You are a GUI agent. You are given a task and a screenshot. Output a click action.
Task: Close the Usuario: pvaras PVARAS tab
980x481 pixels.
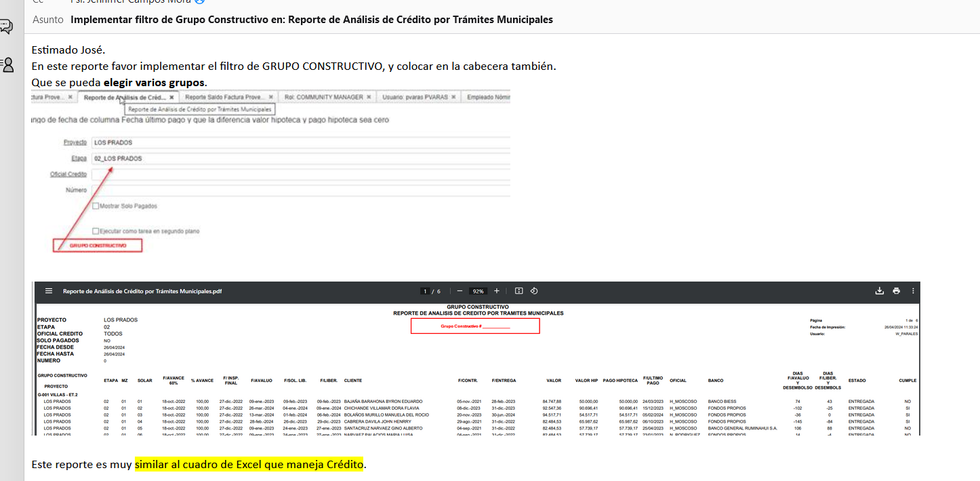454,97
